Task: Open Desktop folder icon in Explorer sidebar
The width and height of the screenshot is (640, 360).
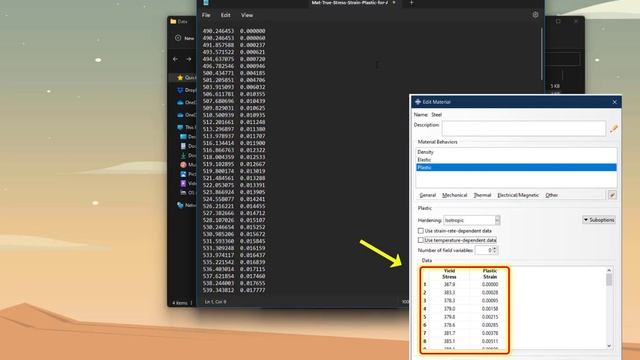Action: (183, 137)
